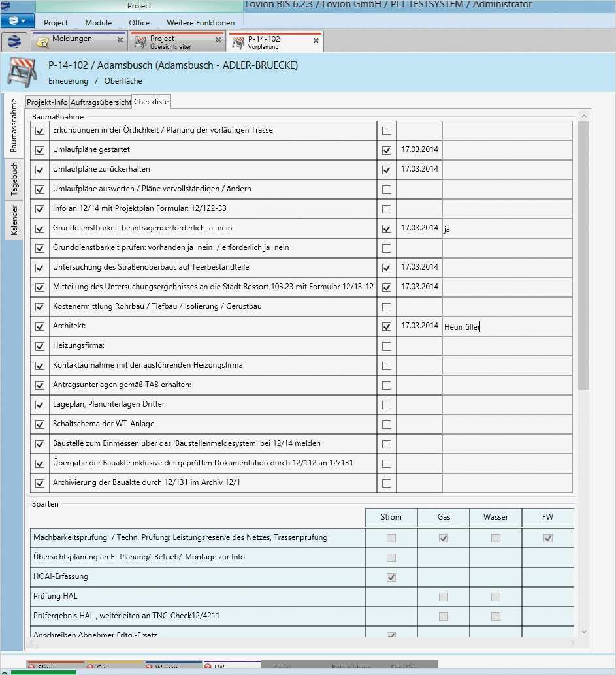Image resolution: width=616 pixels, height=675 pixels.
Task: Toggle the leading checkbox before 'Heizungsfirma:'
Action: 40,346
